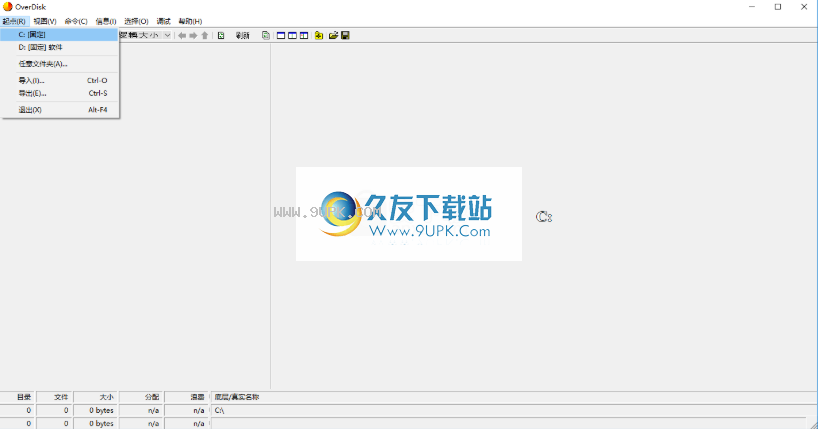Click the floppy disk save icon

pos(345,36)
